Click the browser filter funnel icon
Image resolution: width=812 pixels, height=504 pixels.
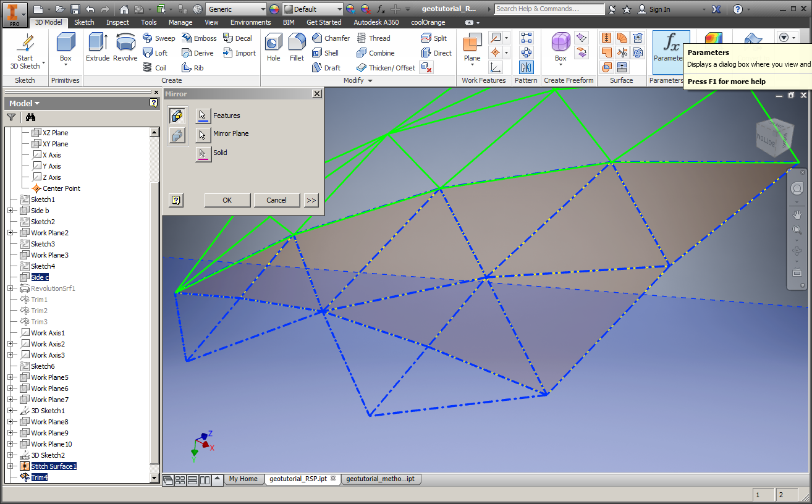tap(11, 117)
